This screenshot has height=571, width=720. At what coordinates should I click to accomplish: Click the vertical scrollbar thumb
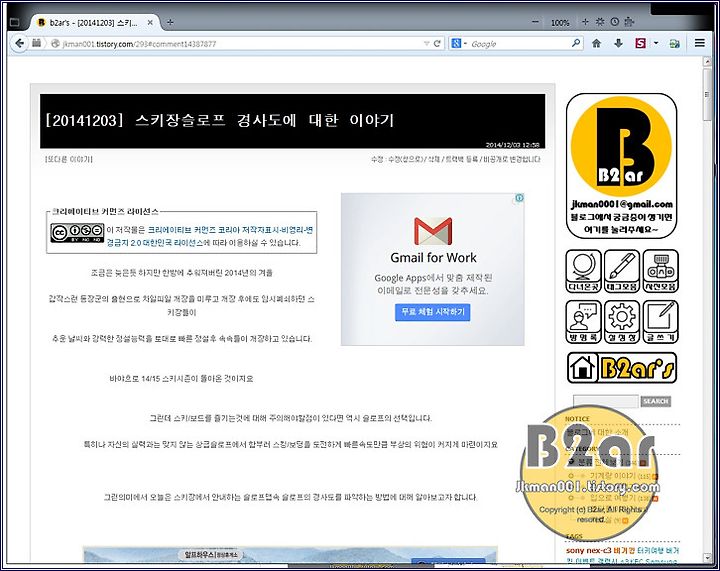tap(708, 94)
